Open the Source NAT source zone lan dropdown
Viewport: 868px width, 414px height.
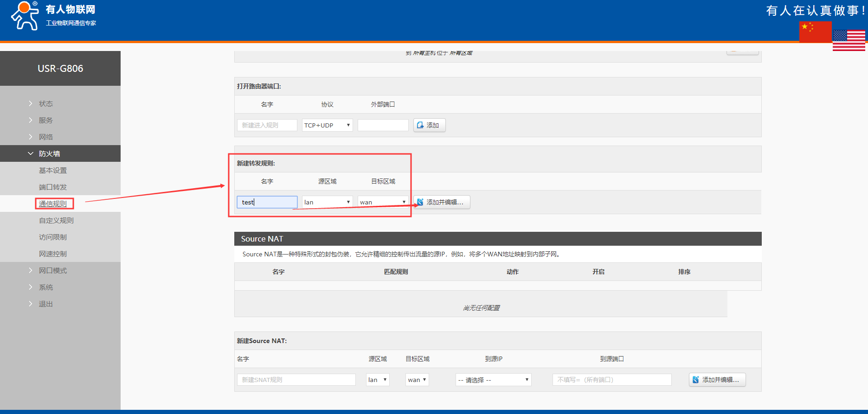coord(378,380)
